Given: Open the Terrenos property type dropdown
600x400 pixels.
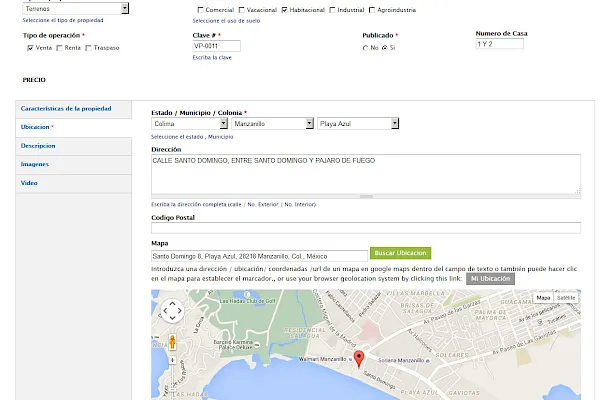Looking at the screenshot, I should pyautogui.click(x=76, y=8).
